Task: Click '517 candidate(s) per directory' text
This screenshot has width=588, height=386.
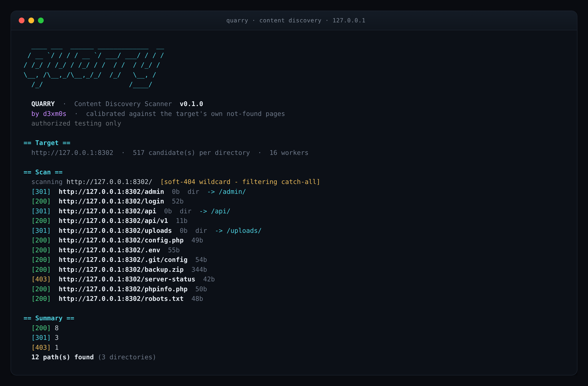Action: click(x=191, y=153)
